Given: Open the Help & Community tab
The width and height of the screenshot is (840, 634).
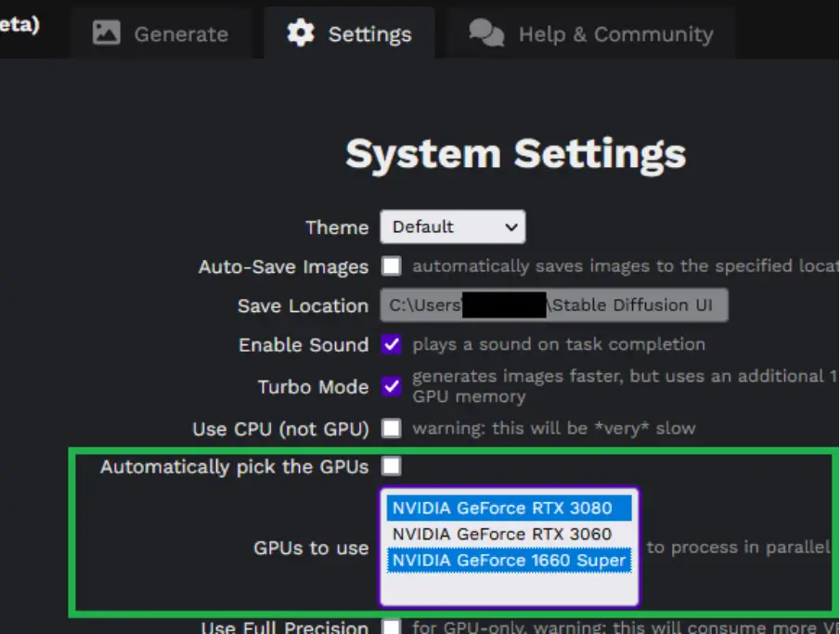Looking at the screenshot, I should click(591, 33).
